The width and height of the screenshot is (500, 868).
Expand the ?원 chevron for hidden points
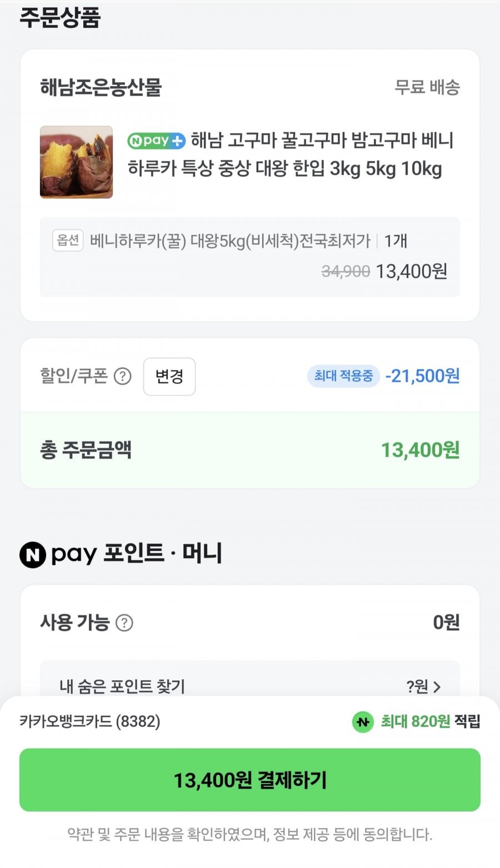point(436,687)
